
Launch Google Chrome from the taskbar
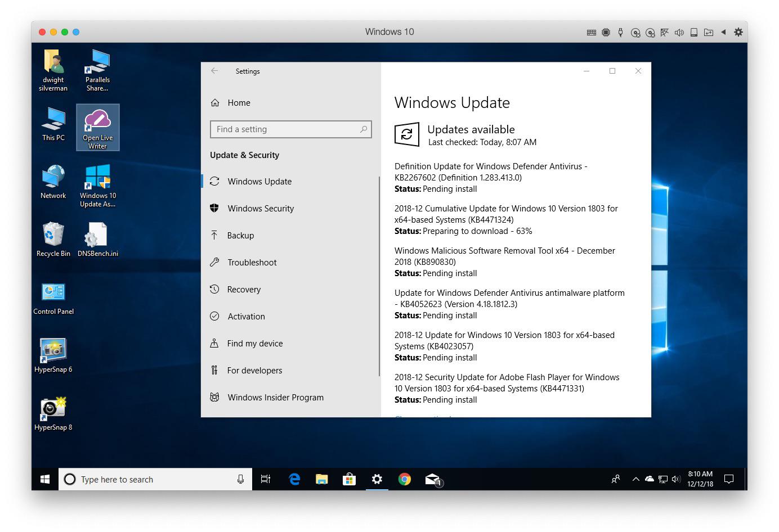pyautogui.click(x=404, y=479)
